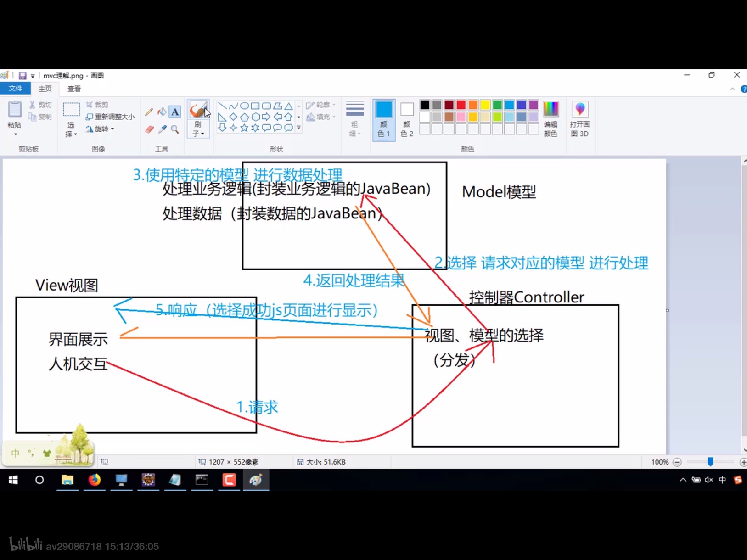Open File Explorer from the taskbar
The image size is (747, 560).
pos(67,480)
